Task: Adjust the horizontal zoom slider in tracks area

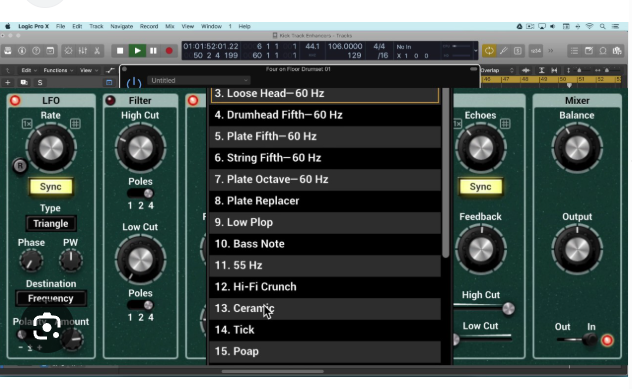Action: 607,70
